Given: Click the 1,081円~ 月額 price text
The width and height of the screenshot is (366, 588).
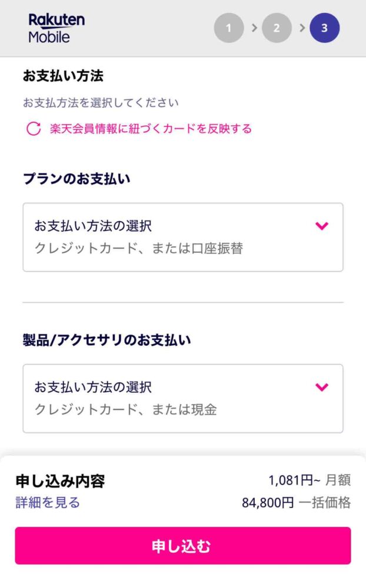Looking at the screenshot, I should tap(310, 480).
